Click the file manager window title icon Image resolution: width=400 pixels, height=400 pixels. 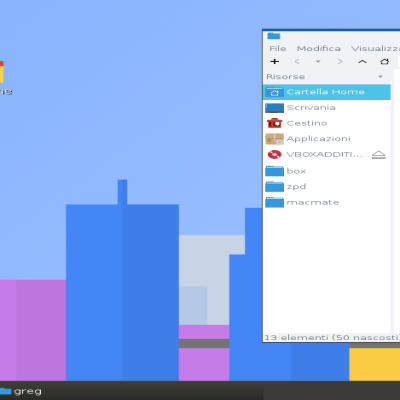[x=274, y=36]
